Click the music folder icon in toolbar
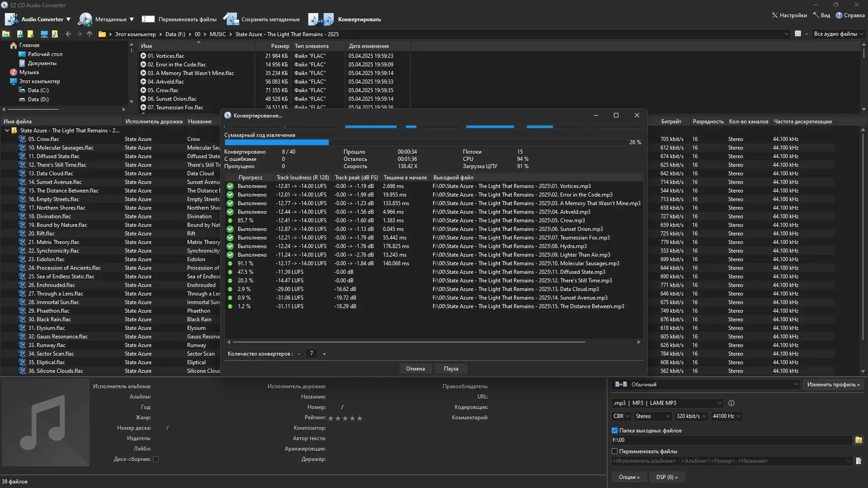The image size is (868, 488). point(55,34)
